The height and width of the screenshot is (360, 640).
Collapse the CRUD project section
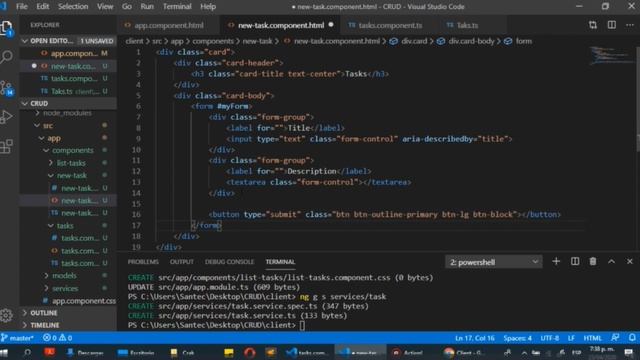[68, 103]
